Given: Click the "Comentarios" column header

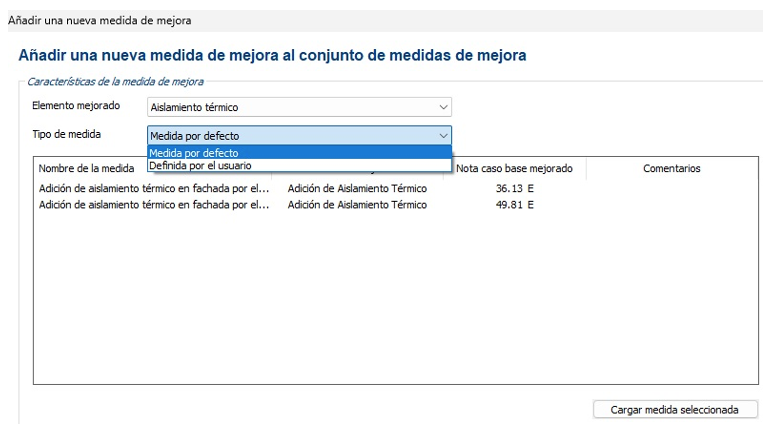Looking at the screenshot, I should point(671,169).
